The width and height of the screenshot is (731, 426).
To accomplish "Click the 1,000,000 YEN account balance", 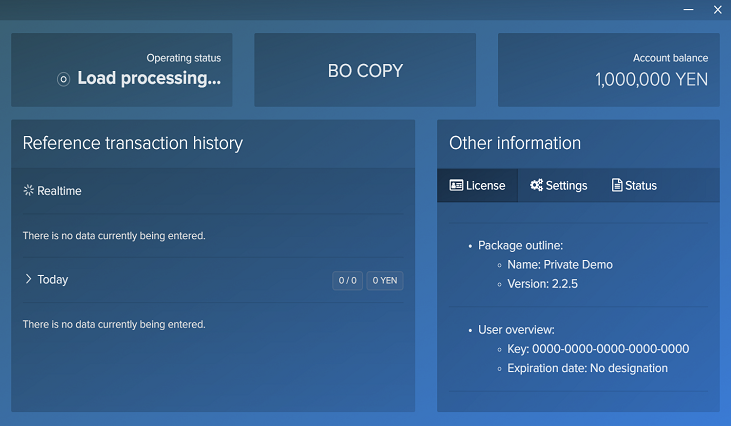I will (651, 79).
